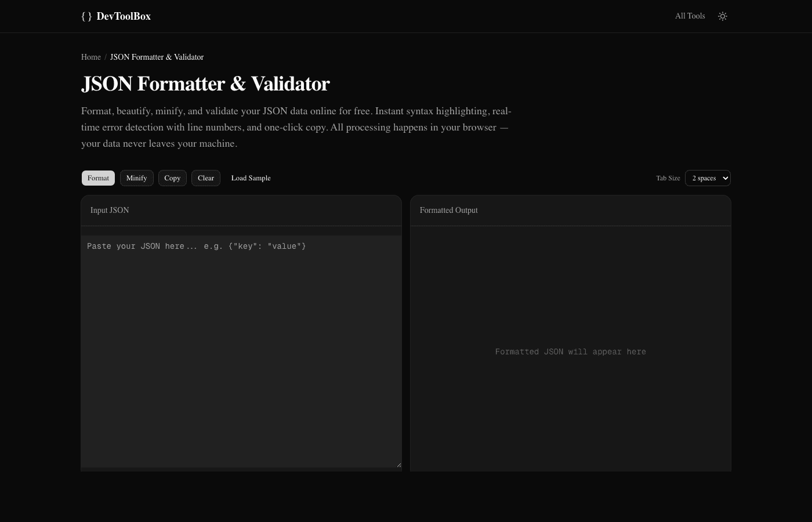Select 2 spaces indentation option
The width and height of the screenshot is (812, 522).
(x=704, y=178)
